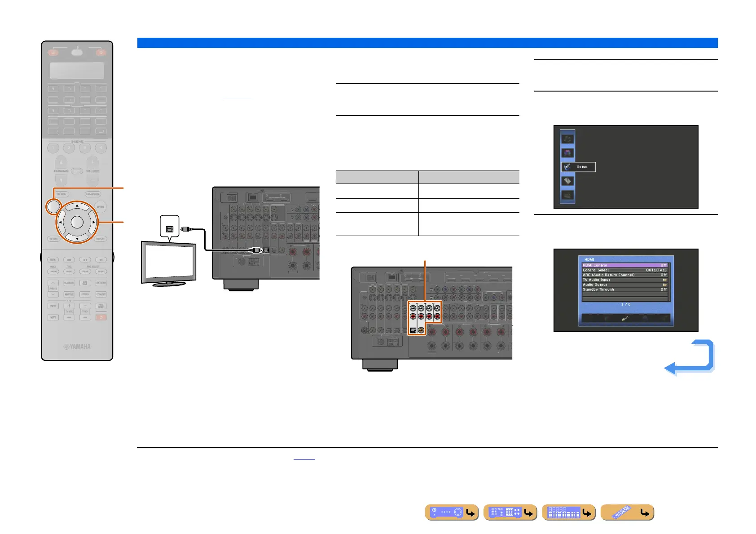Select the ARC (Audio Return Channel) row

pos(625,275)
